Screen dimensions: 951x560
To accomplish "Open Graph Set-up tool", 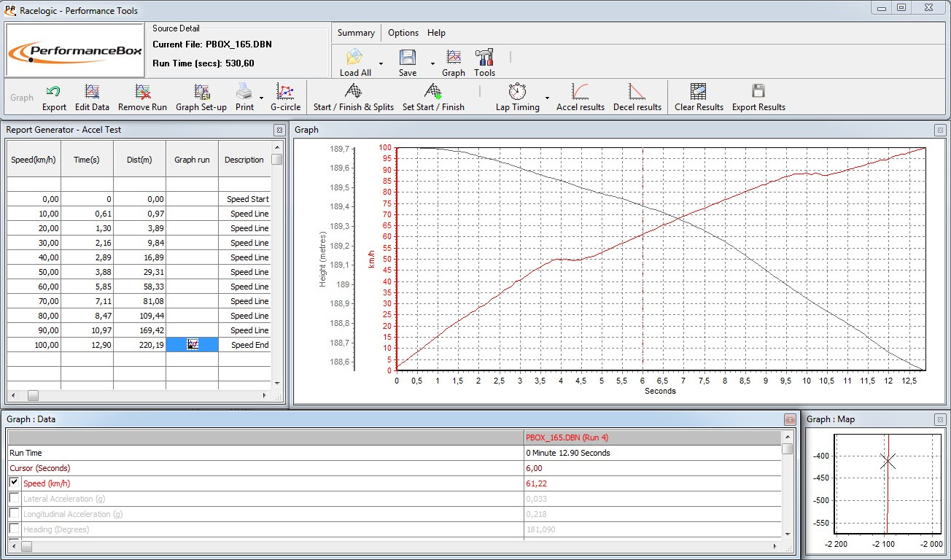I will click(x=201, y=93).
